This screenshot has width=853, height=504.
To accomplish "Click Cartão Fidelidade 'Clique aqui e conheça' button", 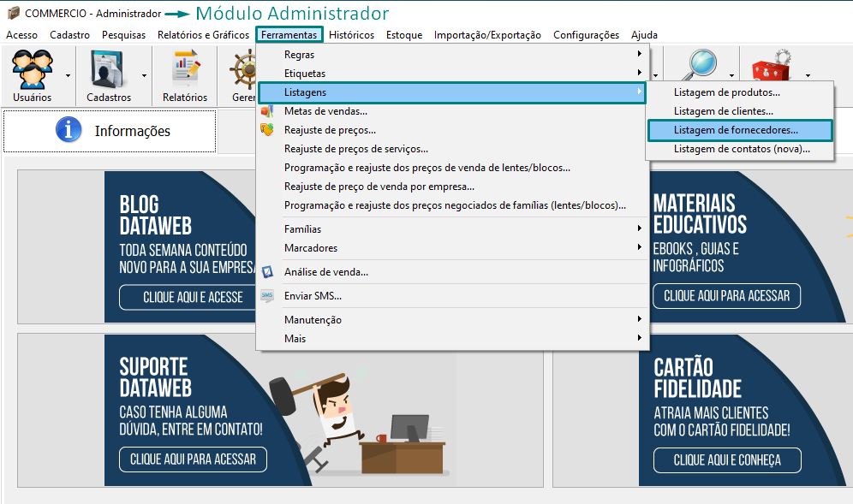I will (x=726, y=460).
